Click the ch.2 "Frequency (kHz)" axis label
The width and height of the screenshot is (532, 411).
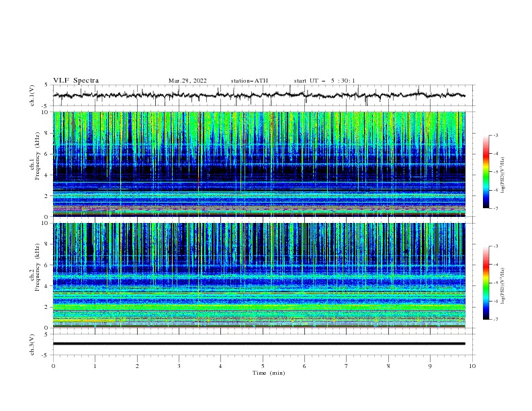point(38,267)
